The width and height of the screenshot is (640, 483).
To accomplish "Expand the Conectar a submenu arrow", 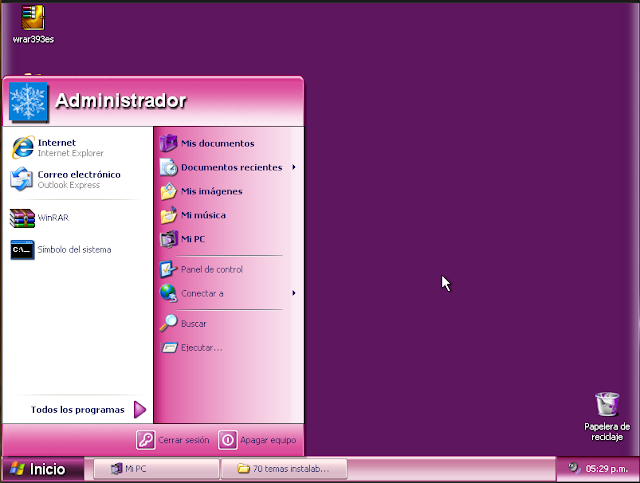I will [293, 293].
